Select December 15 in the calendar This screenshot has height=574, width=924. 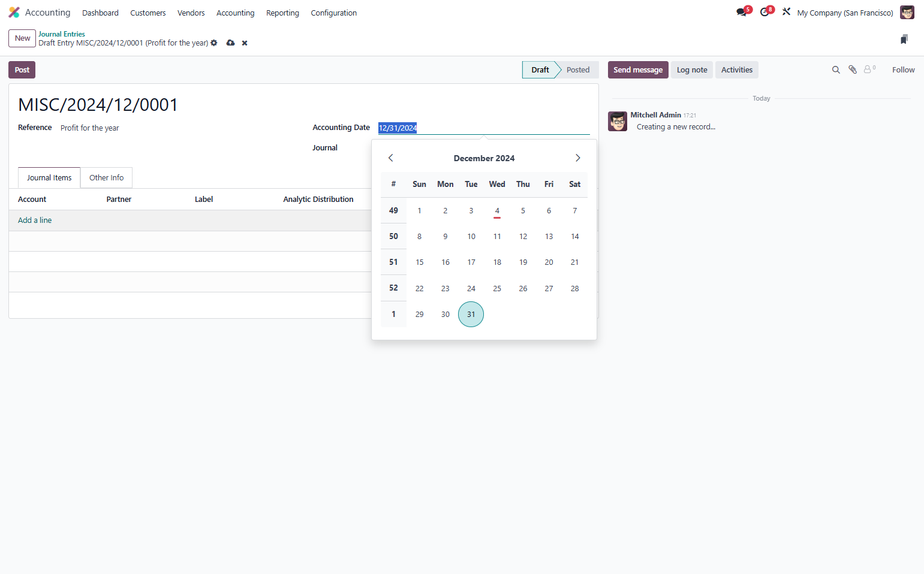420,262
